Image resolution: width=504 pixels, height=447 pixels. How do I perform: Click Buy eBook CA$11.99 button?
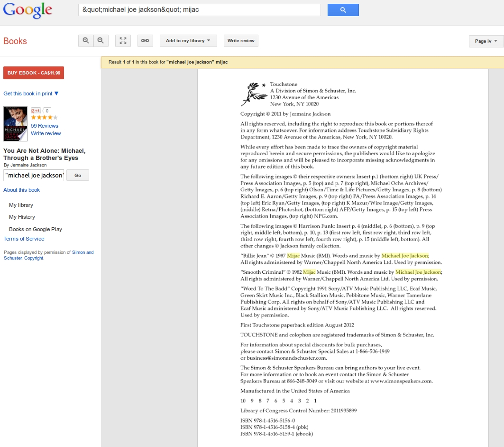tap(34, 73)
